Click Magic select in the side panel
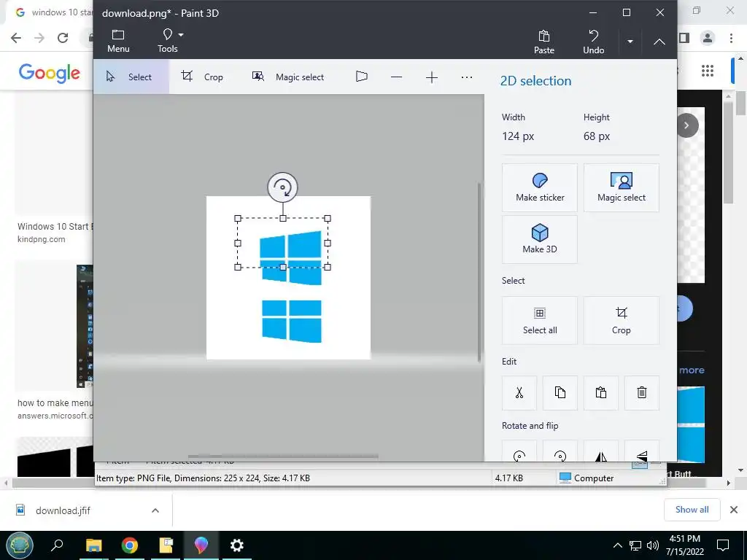The height and width of the screenshot is (560, 747). point(622,187)
